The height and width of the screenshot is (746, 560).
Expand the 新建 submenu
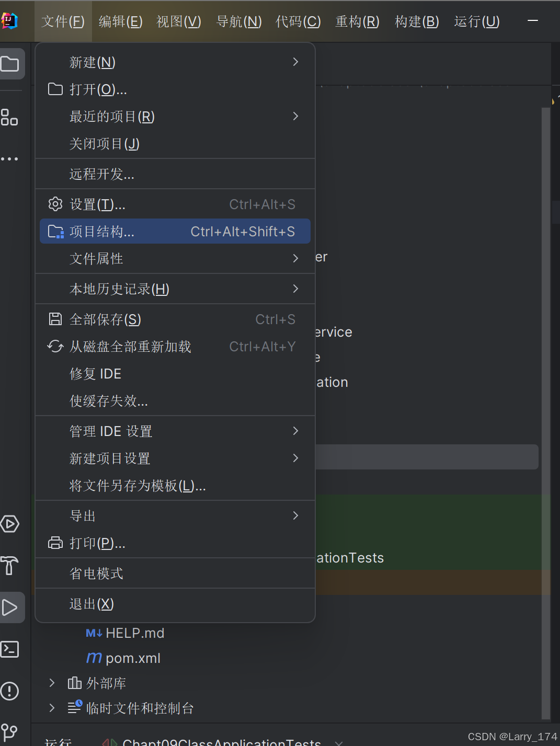pyautogui.click(x=92, y=62)
